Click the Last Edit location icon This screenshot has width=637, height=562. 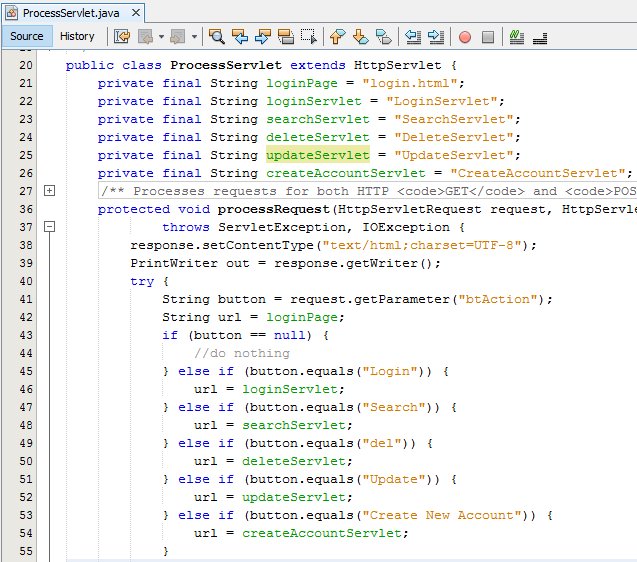pyautogui.click(x=122, y=37)
